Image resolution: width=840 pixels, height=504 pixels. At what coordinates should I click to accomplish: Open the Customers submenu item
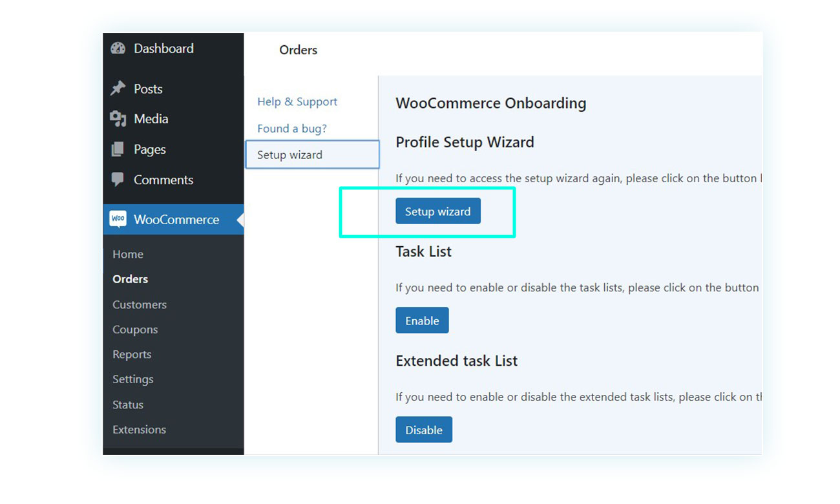[x=140, y=304]
